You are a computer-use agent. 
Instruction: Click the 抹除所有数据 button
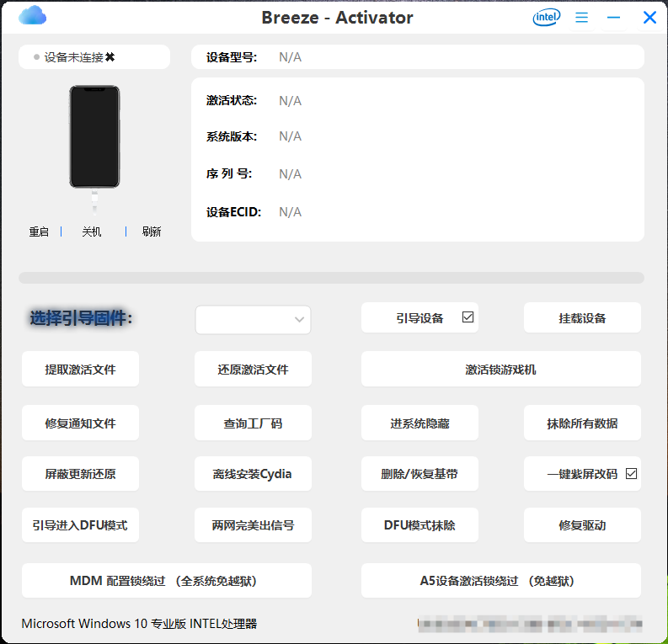point(582,423)
